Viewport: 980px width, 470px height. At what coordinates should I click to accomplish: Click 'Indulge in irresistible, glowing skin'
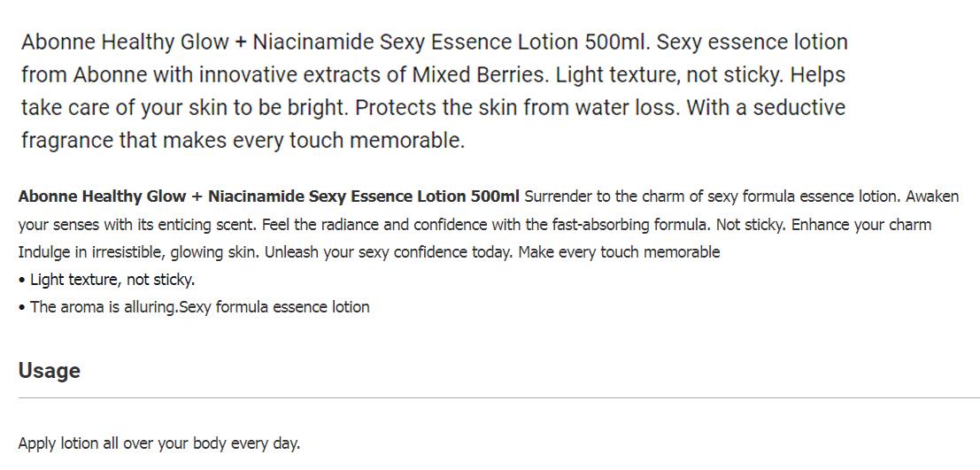[139, 252]
